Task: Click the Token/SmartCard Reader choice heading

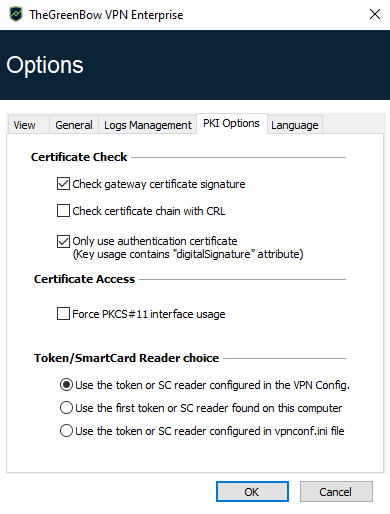Action: (126, 358)
